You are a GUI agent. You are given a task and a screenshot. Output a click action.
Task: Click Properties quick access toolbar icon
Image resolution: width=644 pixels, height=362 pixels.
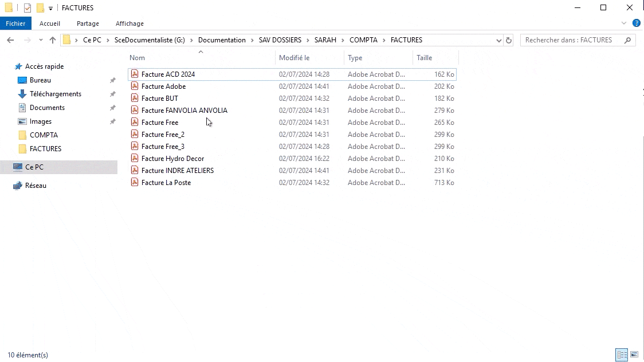tap(27, 8)
